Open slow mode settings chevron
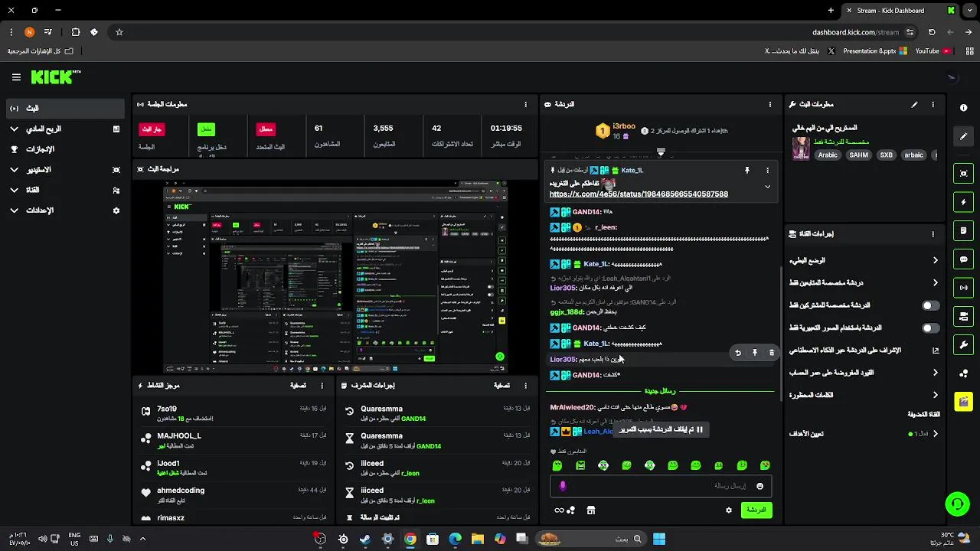 tap(935, 261)
